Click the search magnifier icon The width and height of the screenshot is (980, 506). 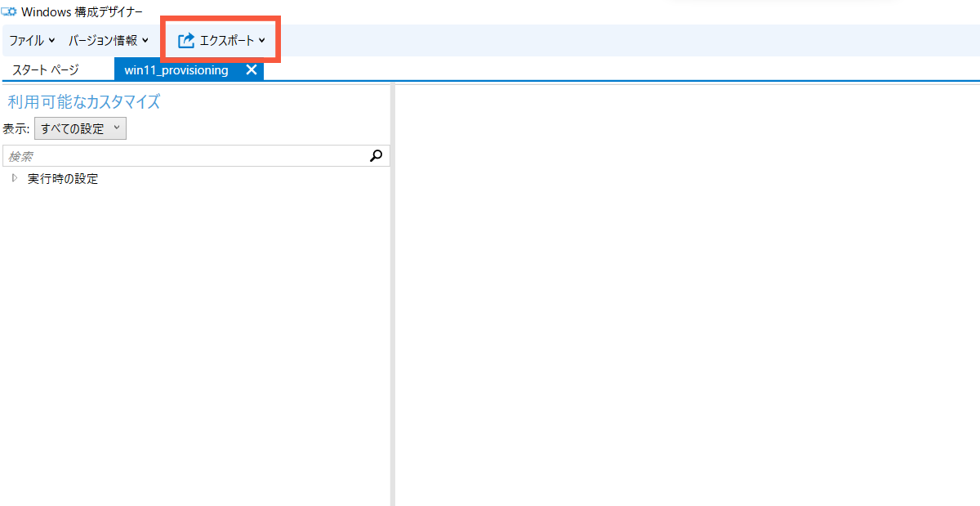click(376, 155)
